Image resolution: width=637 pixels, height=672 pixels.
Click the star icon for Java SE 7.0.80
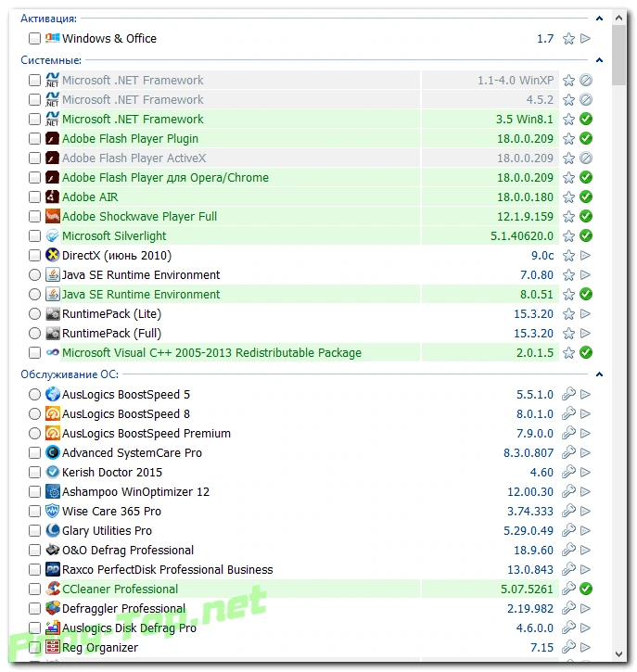click(x=568, y=275)
